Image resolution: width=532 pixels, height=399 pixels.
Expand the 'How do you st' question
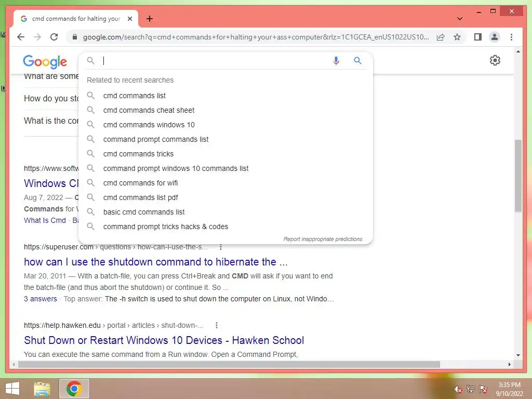pos(51,98)
